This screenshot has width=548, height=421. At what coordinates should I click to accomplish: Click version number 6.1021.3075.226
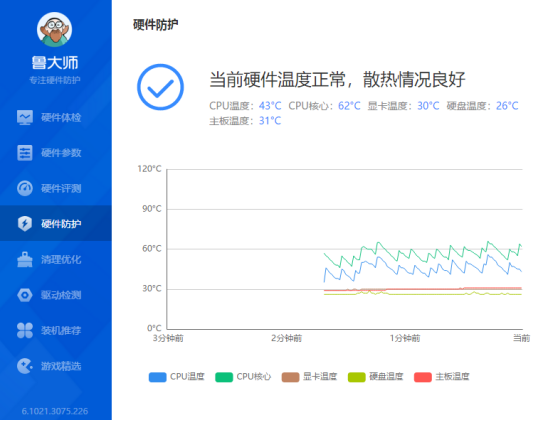click(x=55, y=411)
